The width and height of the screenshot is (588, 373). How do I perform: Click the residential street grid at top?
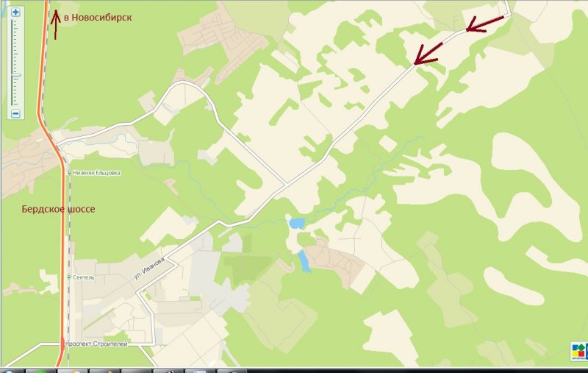coord(222,40)
